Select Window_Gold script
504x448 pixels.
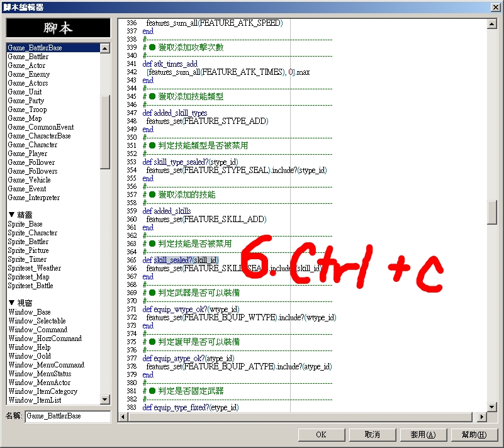[30, 356]
